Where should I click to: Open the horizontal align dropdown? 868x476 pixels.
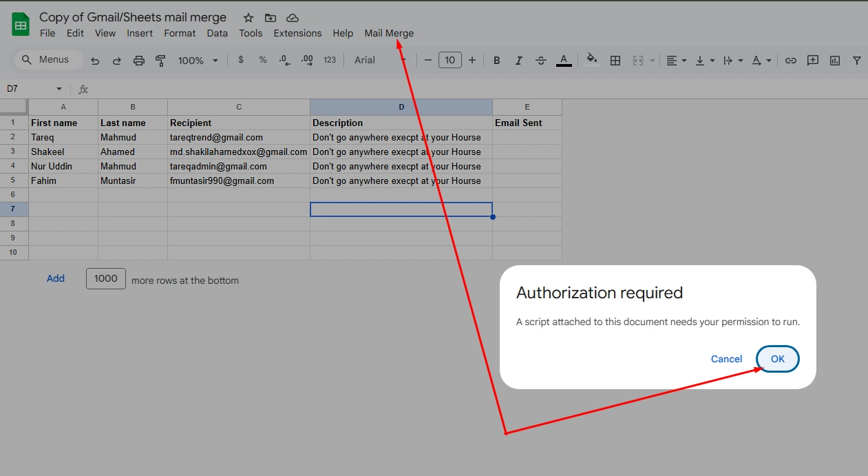(677, 61)
